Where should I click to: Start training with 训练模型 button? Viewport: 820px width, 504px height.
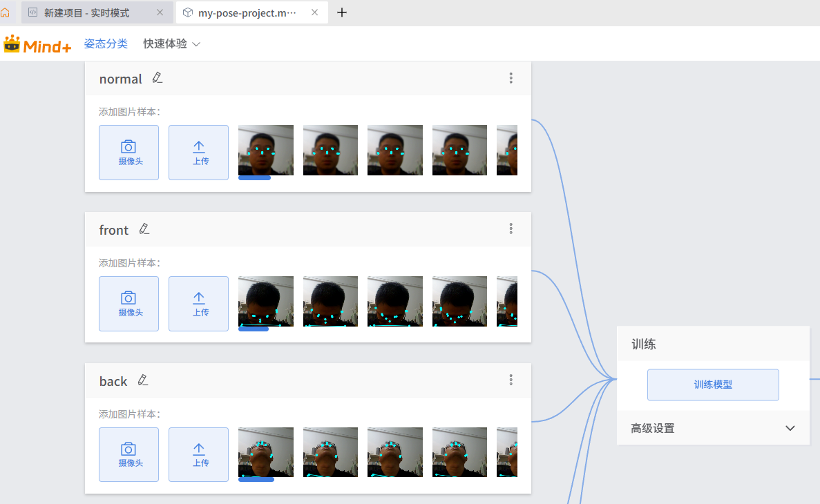pos(712,385)
